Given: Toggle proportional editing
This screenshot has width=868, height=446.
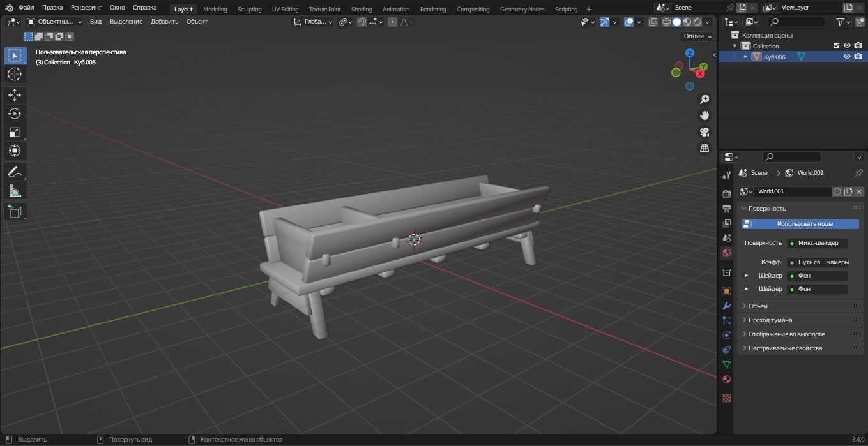Looking at the screenshot, I should pos(392,22).
